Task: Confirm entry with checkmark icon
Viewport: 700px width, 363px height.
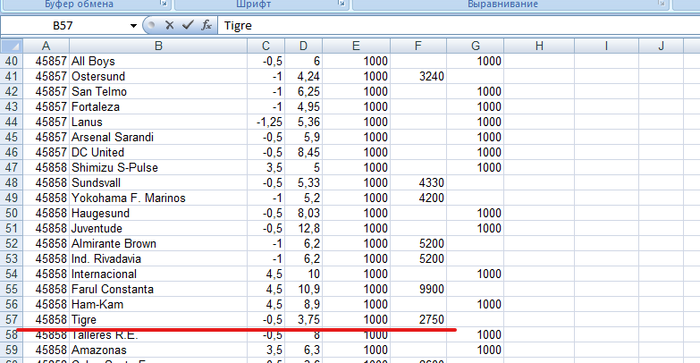Action: click(188, 25)
